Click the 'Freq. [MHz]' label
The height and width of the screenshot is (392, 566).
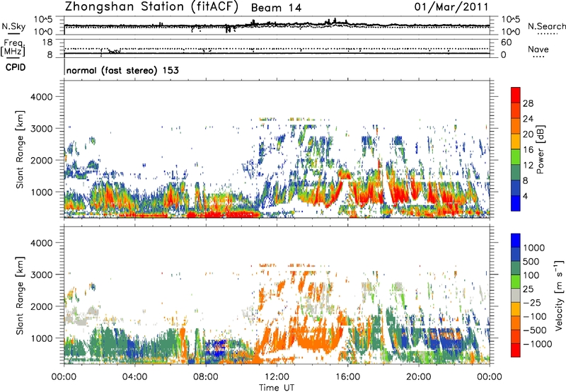click(13, 48)
